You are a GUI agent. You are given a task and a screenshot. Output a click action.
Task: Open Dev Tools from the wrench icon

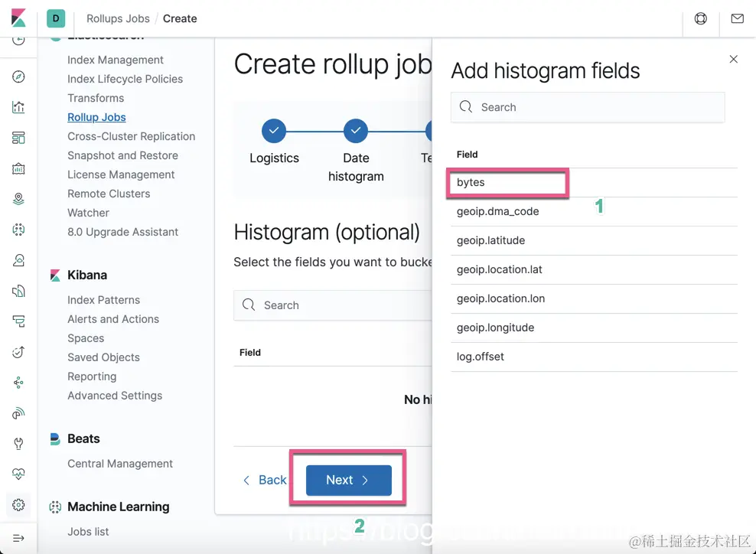coord(18,444)
